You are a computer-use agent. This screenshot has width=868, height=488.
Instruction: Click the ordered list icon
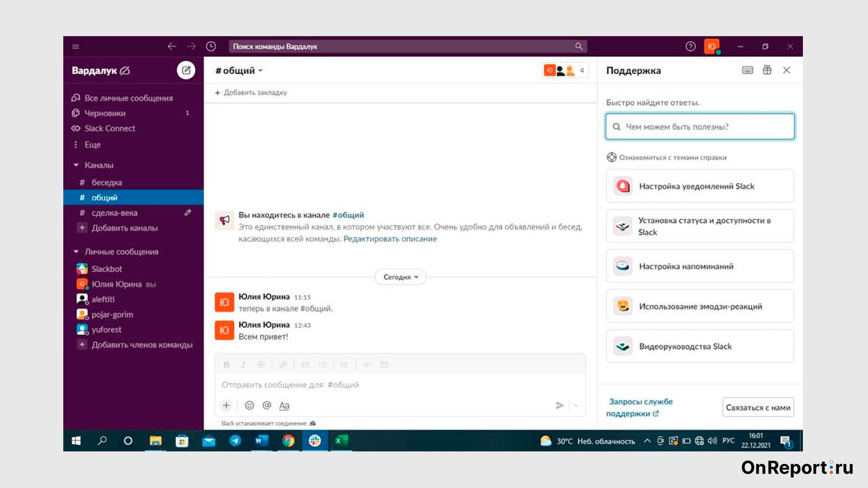point(305,364)
